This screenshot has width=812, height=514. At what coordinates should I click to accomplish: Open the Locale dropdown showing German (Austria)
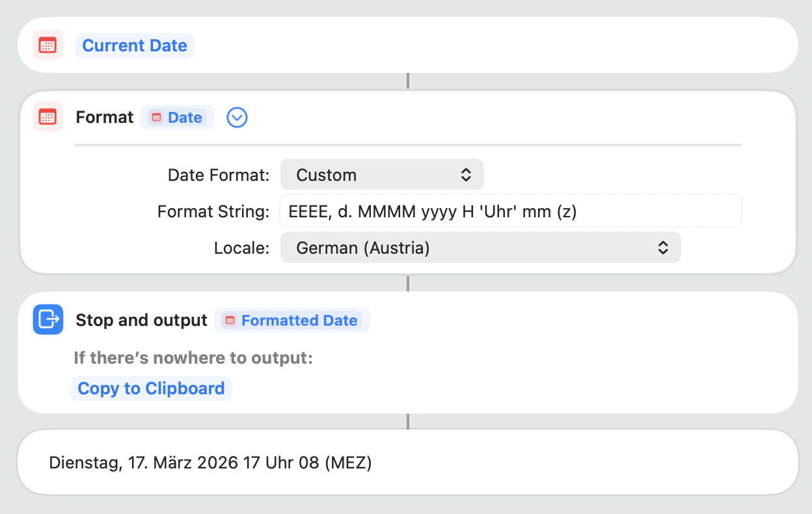(x=480, y=247)
